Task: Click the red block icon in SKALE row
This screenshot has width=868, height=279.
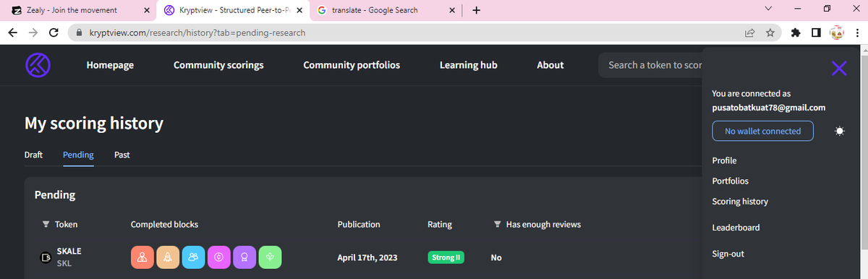Action: [x=142, y=257]
